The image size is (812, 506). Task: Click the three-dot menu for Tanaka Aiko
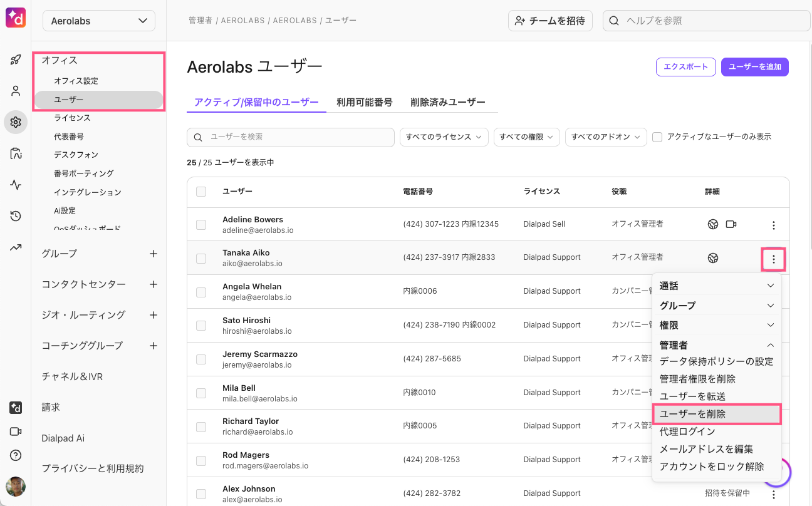tap(774, 259)
